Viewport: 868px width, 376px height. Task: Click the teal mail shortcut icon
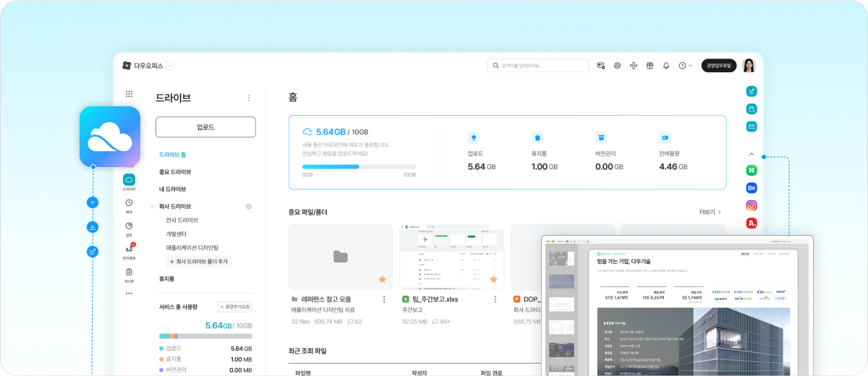751,127
